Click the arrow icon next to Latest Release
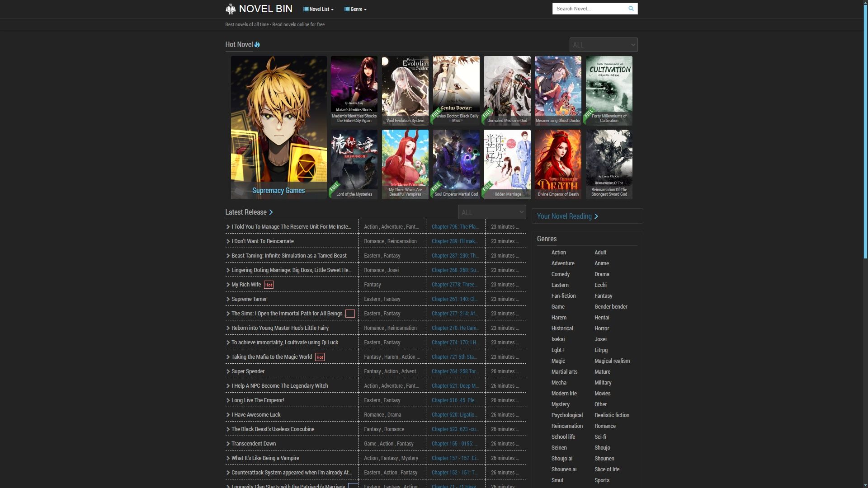 [x=271, y=212]
